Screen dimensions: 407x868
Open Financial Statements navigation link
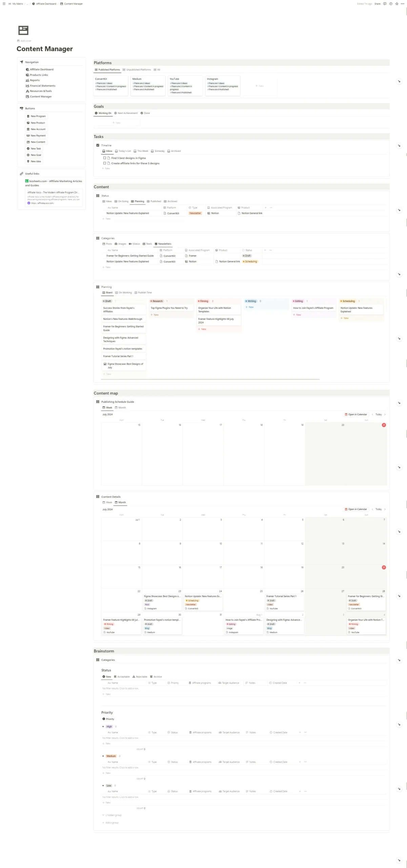(40, 86)
